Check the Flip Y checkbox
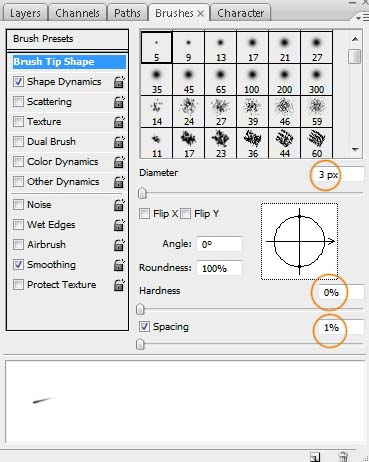Viewport: 369px width, 462px height. click(x=186, y=213)
